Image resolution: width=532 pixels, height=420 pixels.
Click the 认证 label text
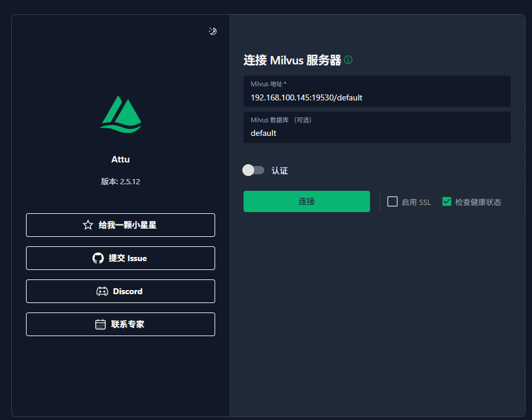coord(280,171)
